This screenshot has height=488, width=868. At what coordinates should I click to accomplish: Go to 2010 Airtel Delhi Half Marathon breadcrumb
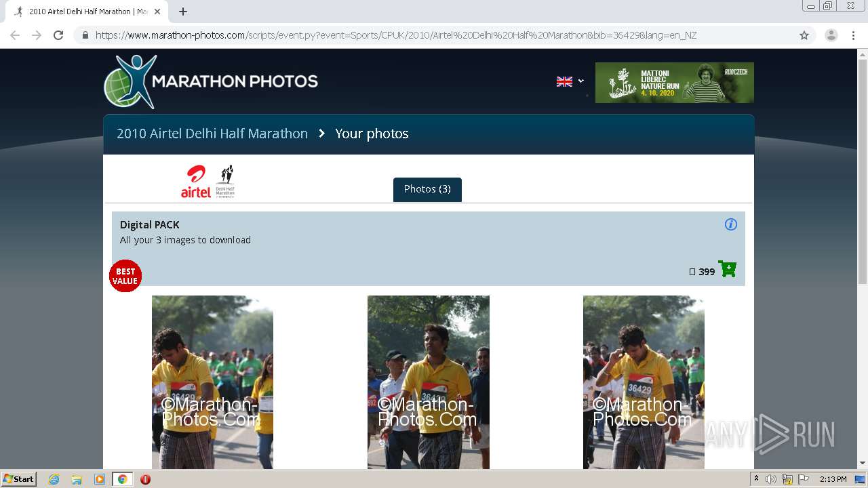click(212, 134)
